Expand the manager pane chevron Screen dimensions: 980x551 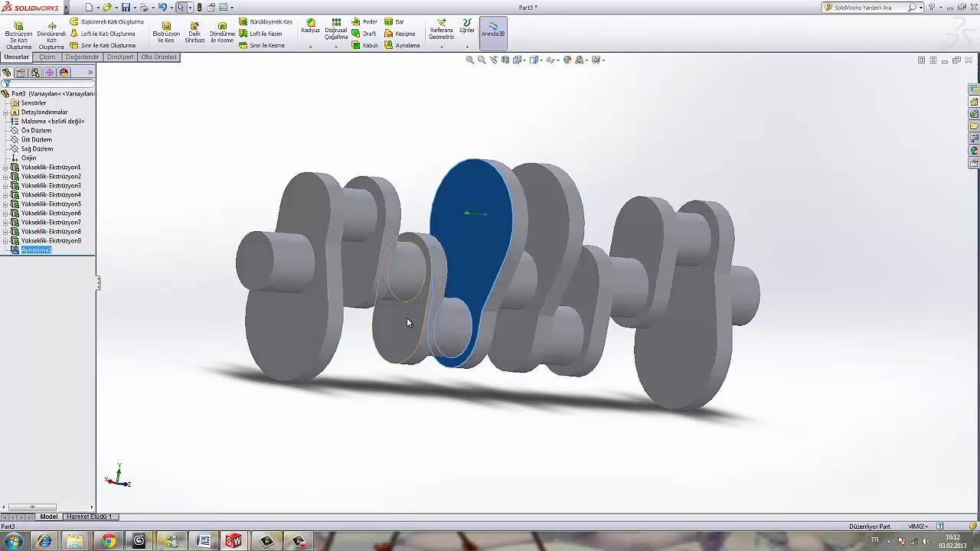click(x=90, y=73)
